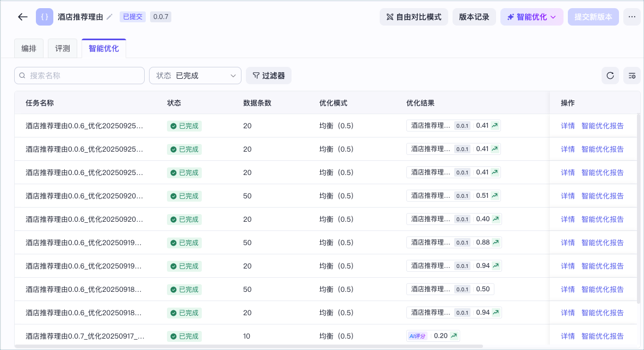Open the more options ellipsis menu

pos(631,17)
